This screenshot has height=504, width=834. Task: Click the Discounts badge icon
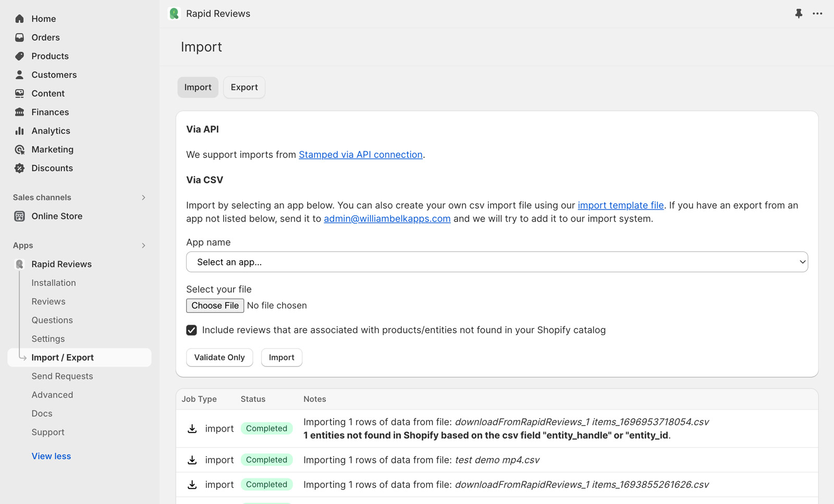tap(20, 168)
